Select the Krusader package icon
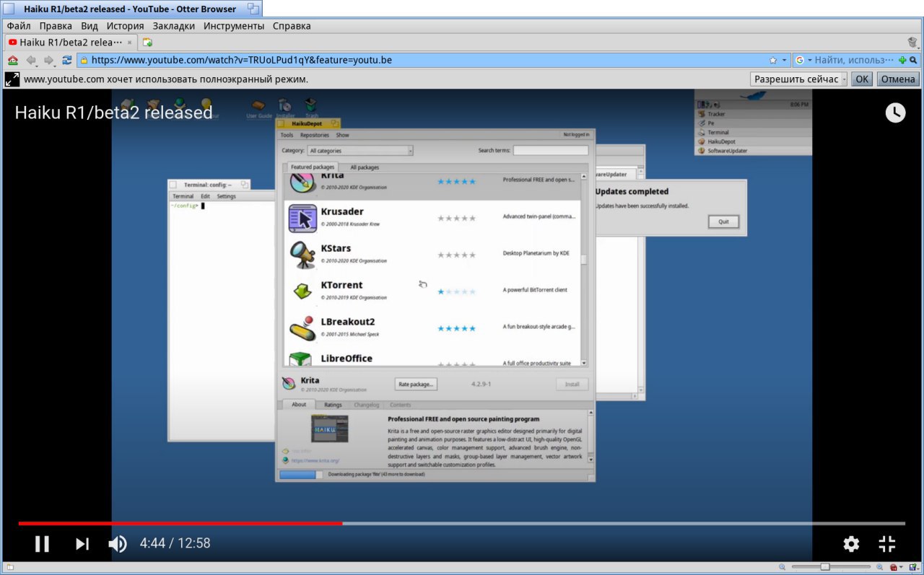This screenshot has height=575, width=924. (x=302, y=218)
